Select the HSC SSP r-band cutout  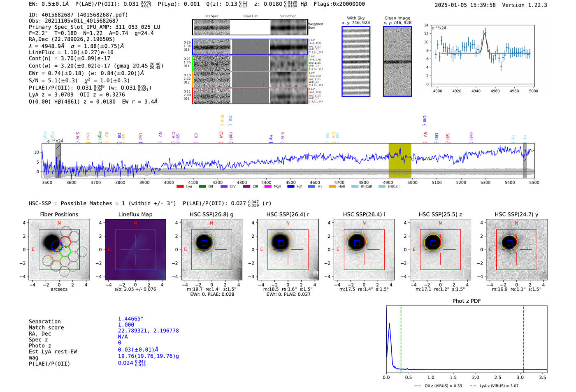point(288,250)
